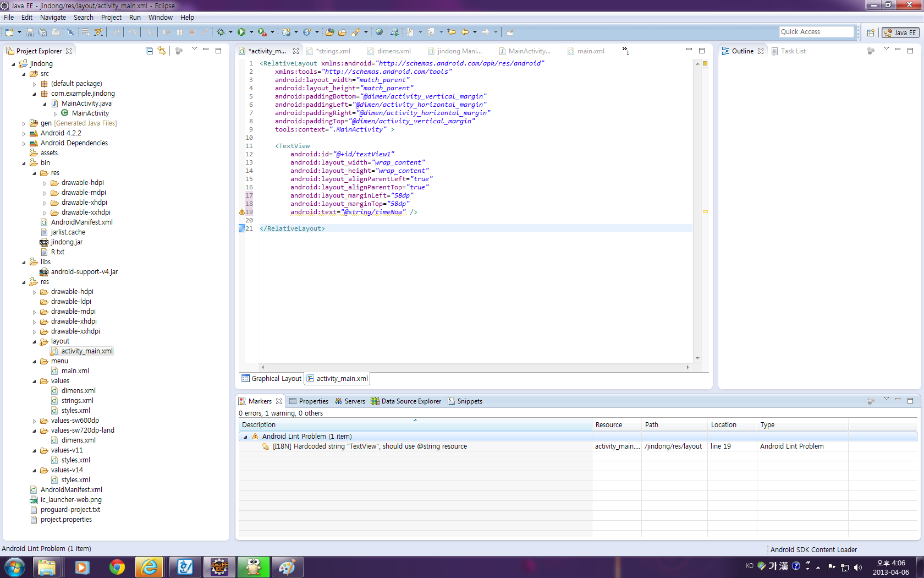Screen dimensions: 924x578
Task: Switch to Data Source Explorer tab
Action: (406, 401)
